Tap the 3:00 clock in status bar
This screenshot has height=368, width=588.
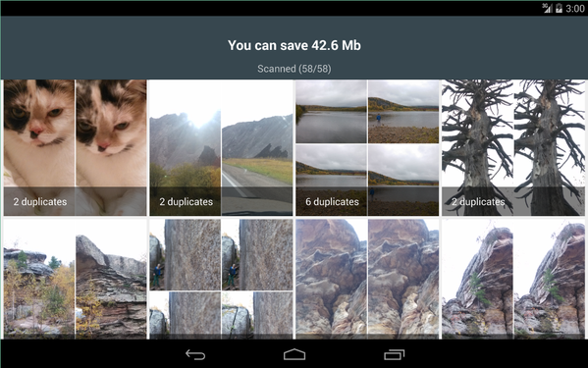pos(575,8)
